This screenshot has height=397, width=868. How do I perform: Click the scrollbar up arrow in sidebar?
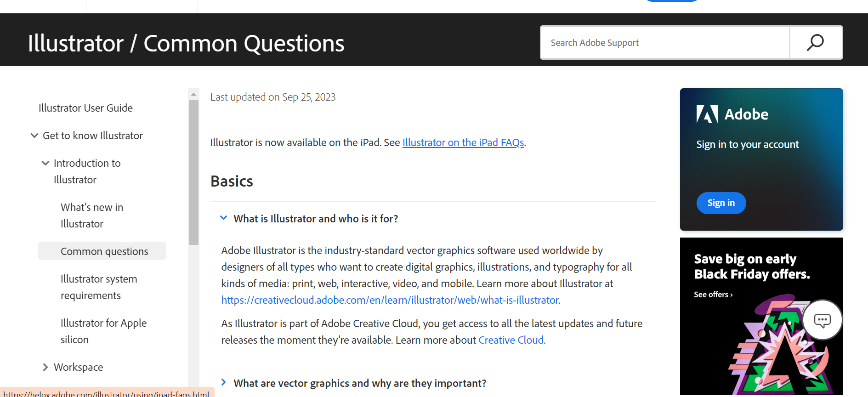pos(193,94)
